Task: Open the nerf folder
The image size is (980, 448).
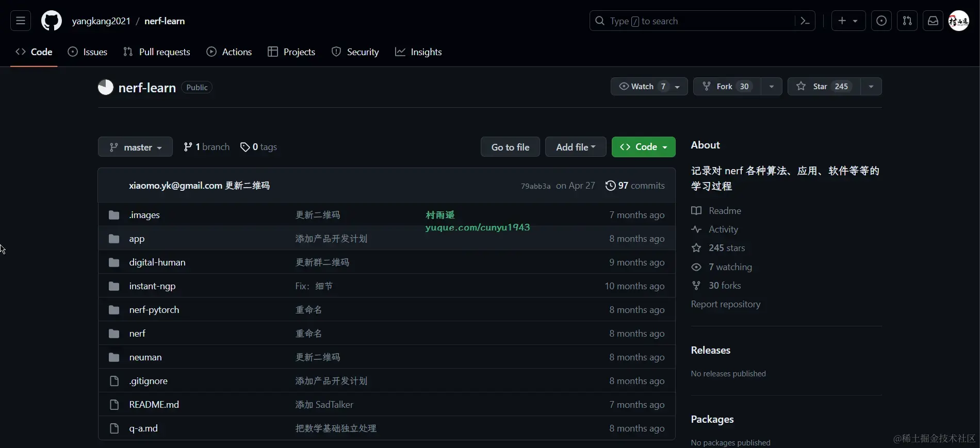Action: click(137, 334)
